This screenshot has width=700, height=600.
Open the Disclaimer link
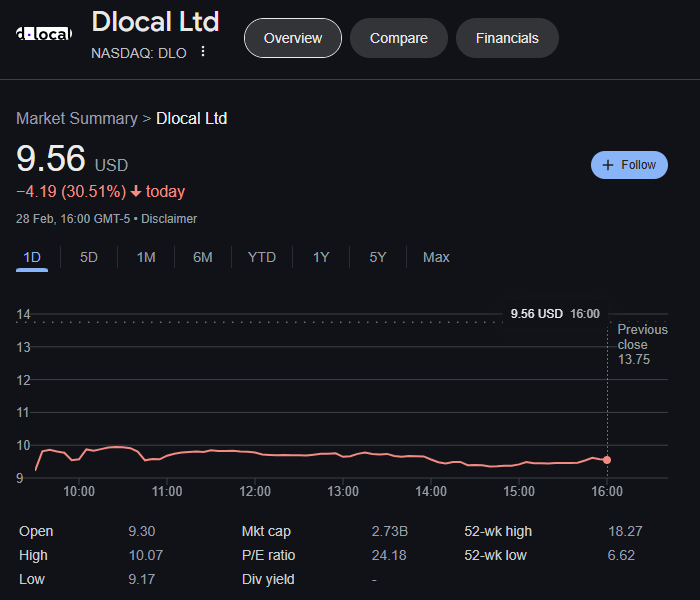169,219
